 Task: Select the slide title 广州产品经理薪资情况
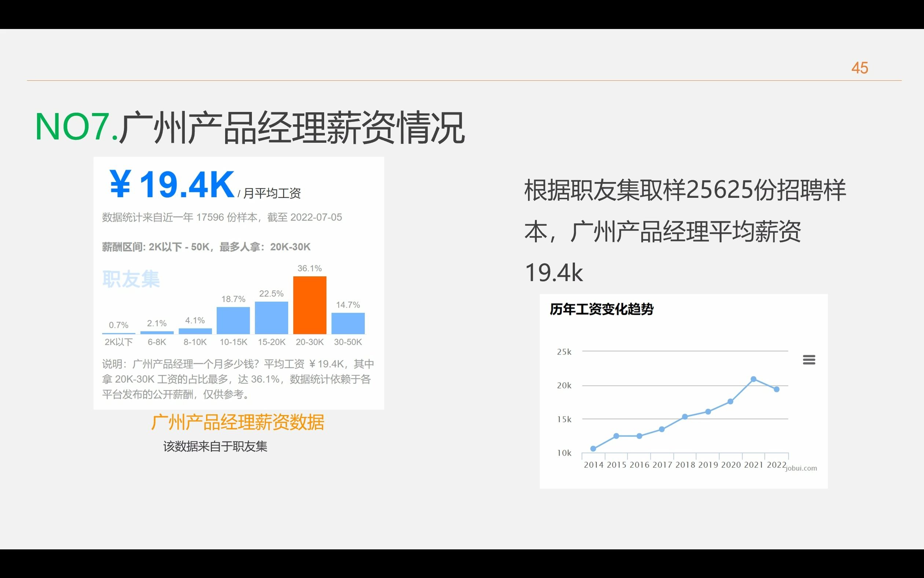tap(291, 127)
